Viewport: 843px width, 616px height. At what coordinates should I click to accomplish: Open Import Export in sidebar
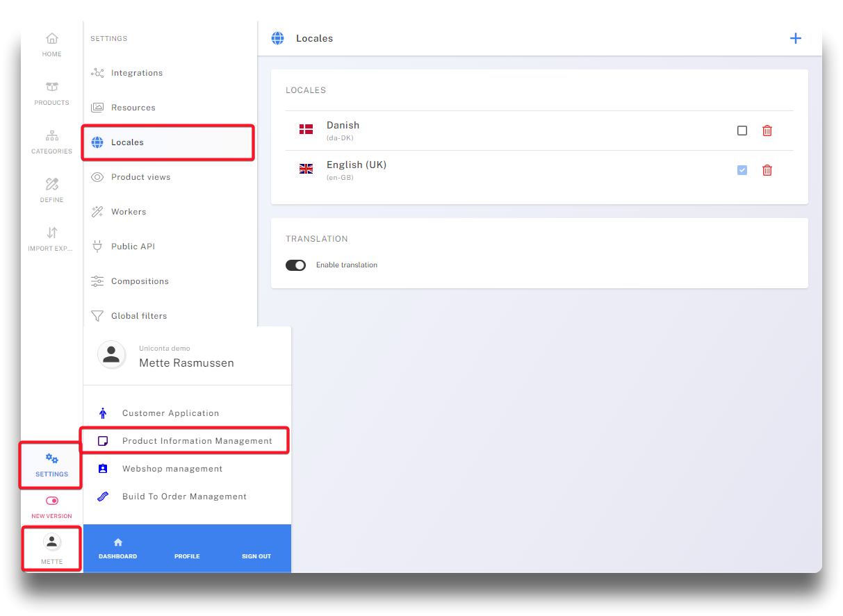[x=52, y=238]
